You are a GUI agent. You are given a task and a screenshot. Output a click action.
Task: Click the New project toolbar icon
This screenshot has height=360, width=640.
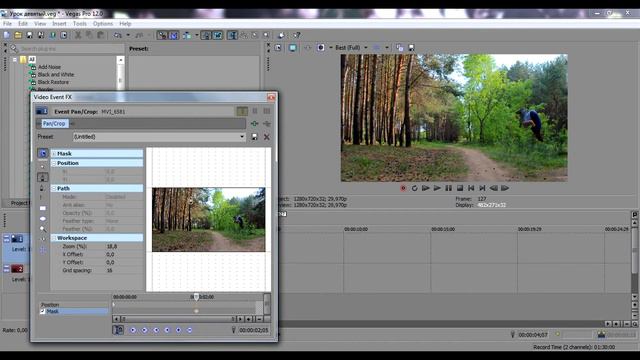7,36
